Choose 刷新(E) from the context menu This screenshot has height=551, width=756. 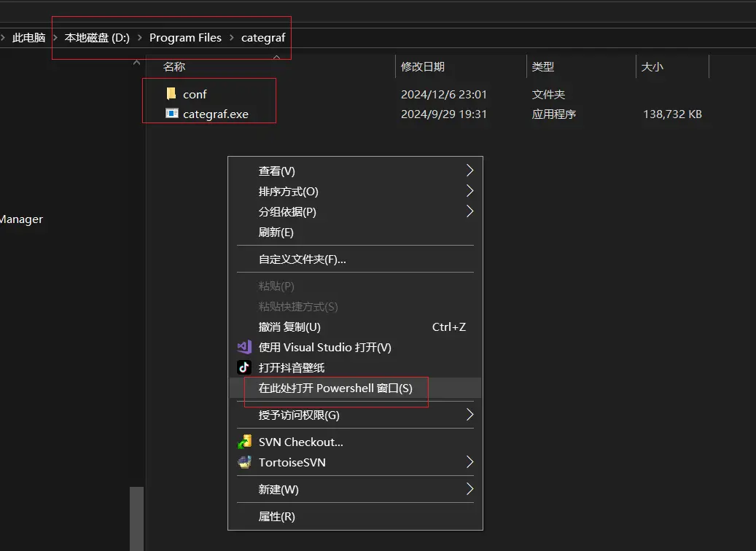click(276, 232)
